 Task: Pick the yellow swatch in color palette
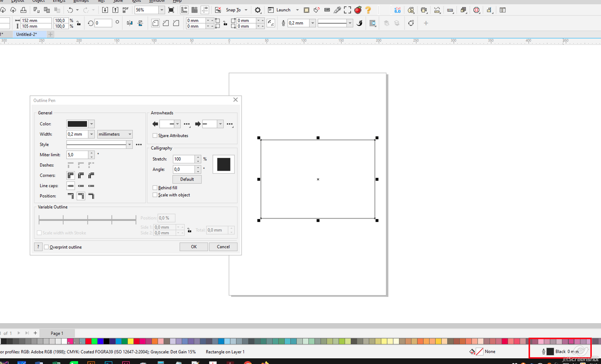[131, 341]
